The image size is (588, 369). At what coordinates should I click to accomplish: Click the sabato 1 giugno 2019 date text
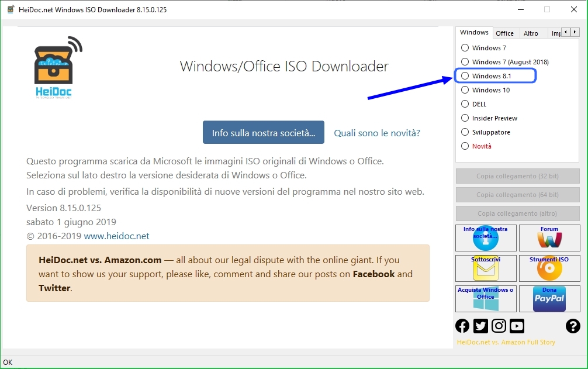pyautogui.click(x=71, y=222)
